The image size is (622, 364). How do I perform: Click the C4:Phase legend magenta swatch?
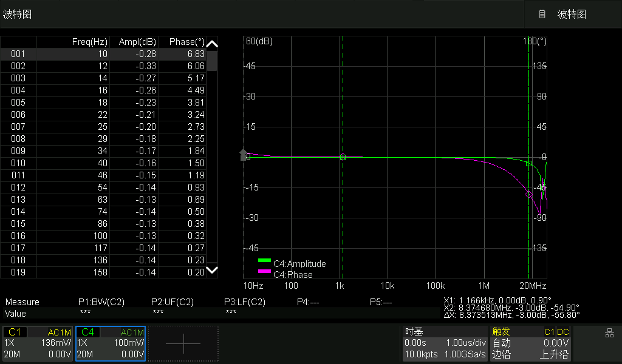click(x=264, y=271)
